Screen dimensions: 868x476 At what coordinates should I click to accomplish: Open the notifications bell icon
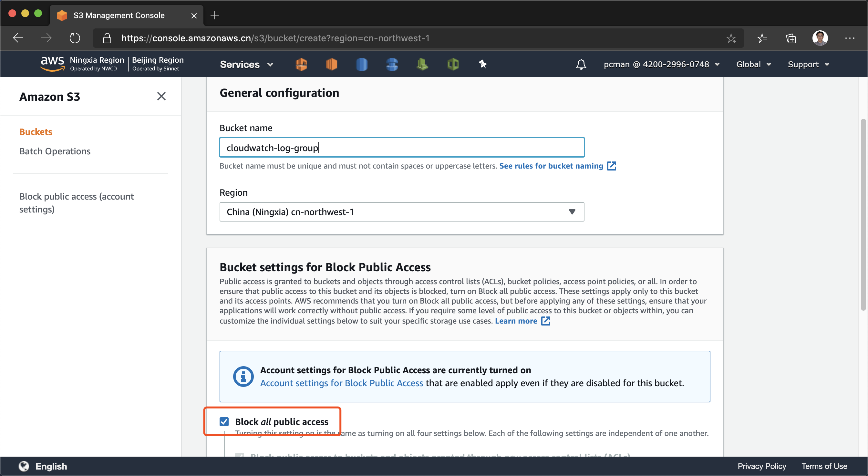point(581,64)
